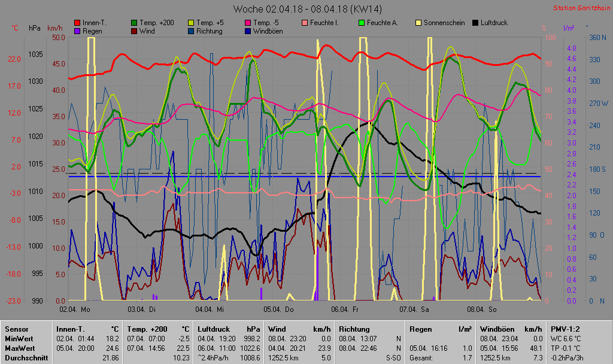The width and height of the screenshot is (613, 364).
Task: Click the PMV-1:2 header in the table
Action: pos(565,329)
